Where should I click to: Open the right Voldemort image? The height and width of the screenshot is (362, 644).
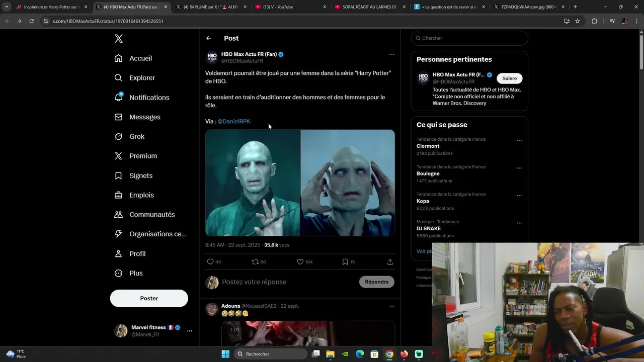[x=348, y=183]
